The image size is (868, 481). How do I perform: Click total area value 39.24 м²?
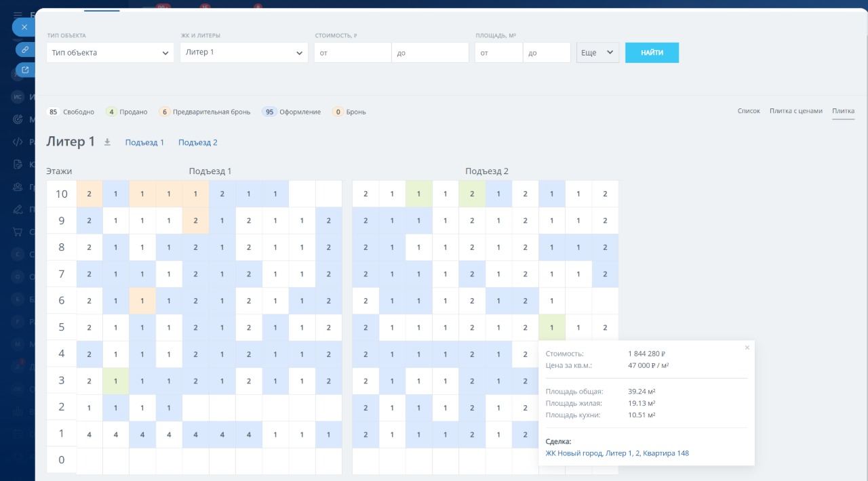click(x=642, y=392)
